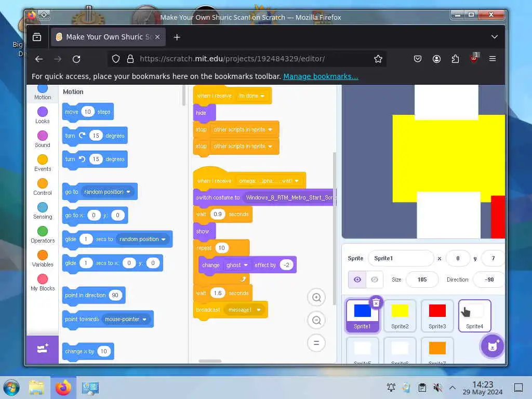Bookmark this page with the star icon

tap(378, 59)
